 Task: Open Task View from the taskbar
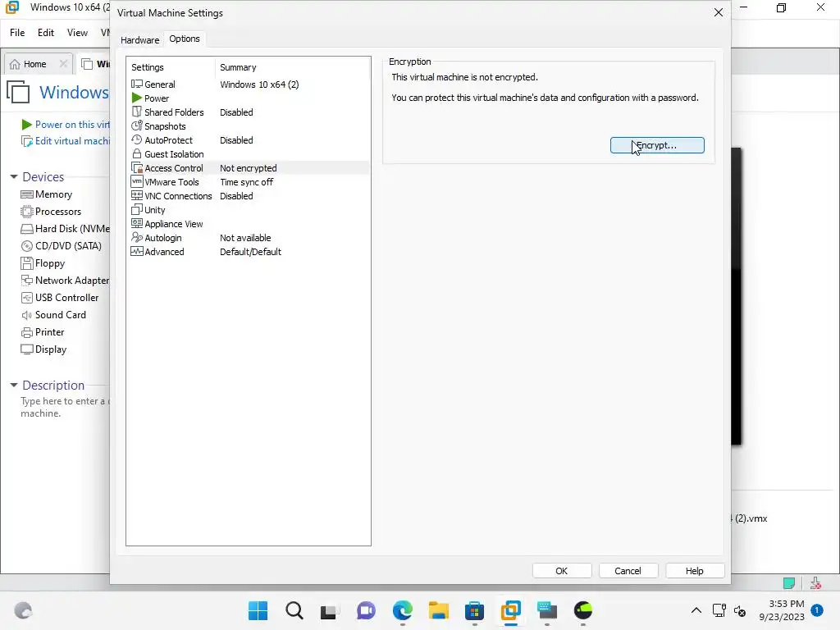(328, 610)
